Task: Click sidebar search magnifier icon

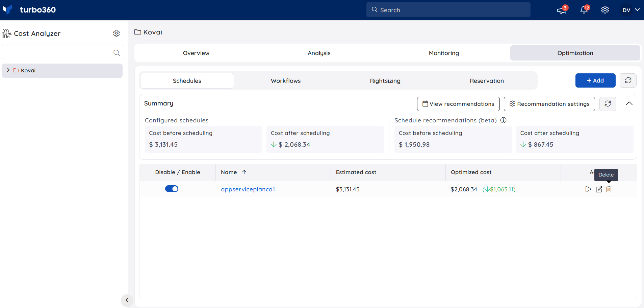Action: click(x=117, y=52)
